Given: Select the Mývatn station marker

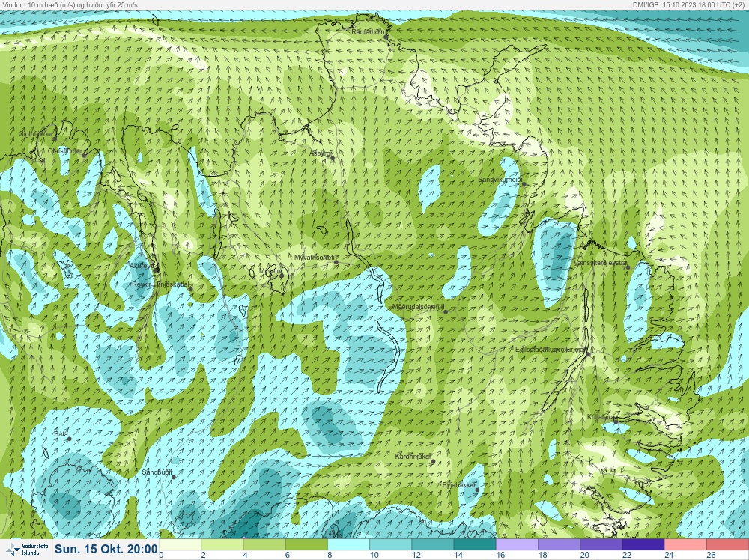Looking at the screenshot, I should point(282,276).
